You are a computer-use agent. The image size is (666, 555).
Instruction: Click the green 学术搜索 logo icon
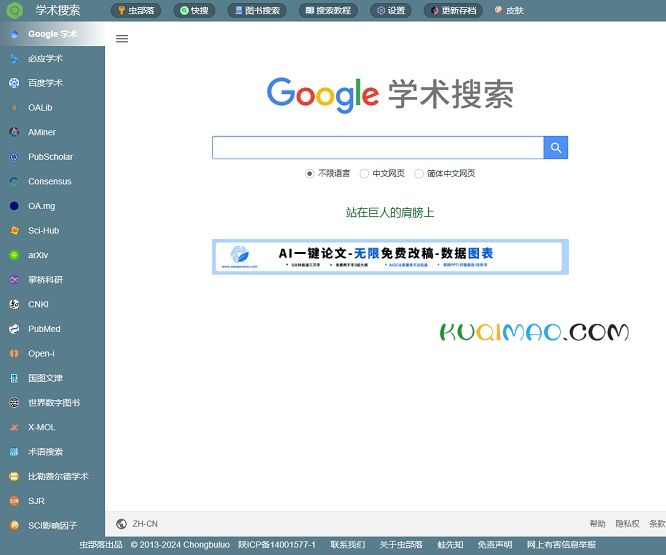[x=14, y=10]
